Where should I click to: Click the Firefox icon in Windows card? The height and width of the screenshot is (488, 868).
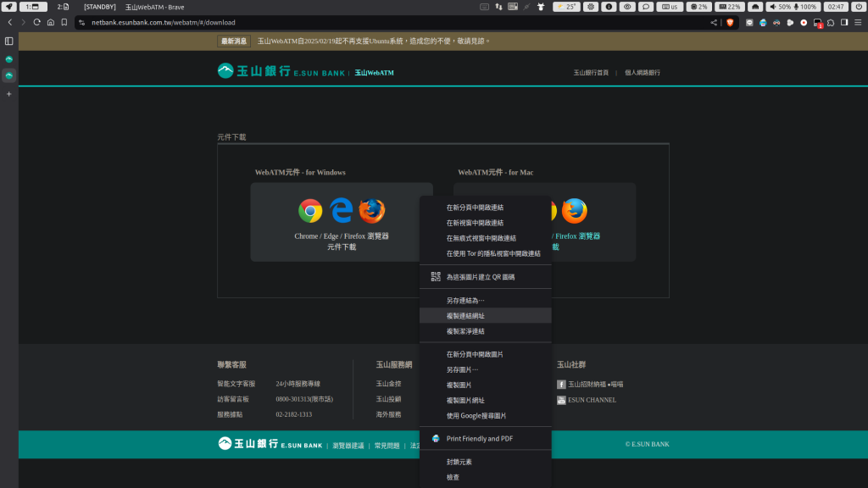pyautogui.click(x=371, y=210)
